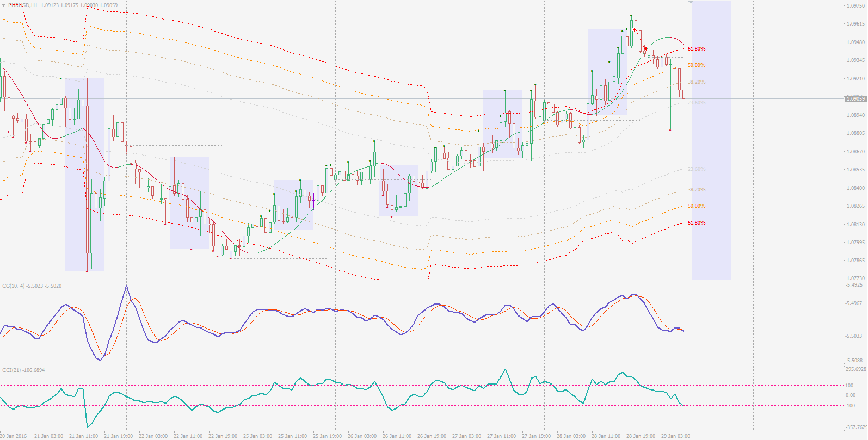Click the 1.08400 price axis value
Viewport: 868px width, 440px height.
[857, 188]
